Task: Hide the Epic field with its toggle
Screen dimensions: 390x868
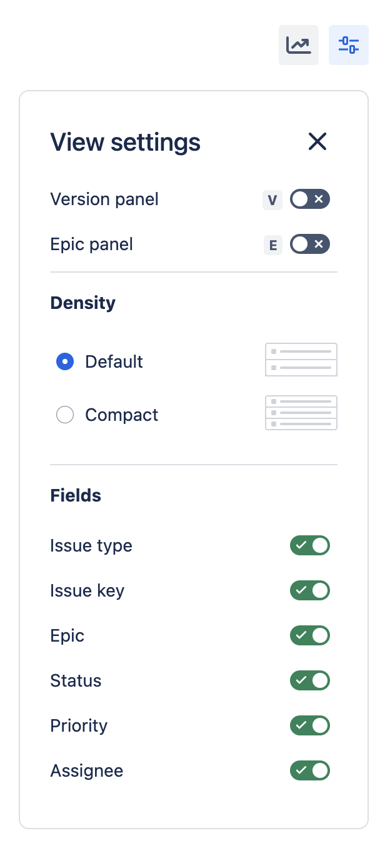Action: tap(310, 635)
